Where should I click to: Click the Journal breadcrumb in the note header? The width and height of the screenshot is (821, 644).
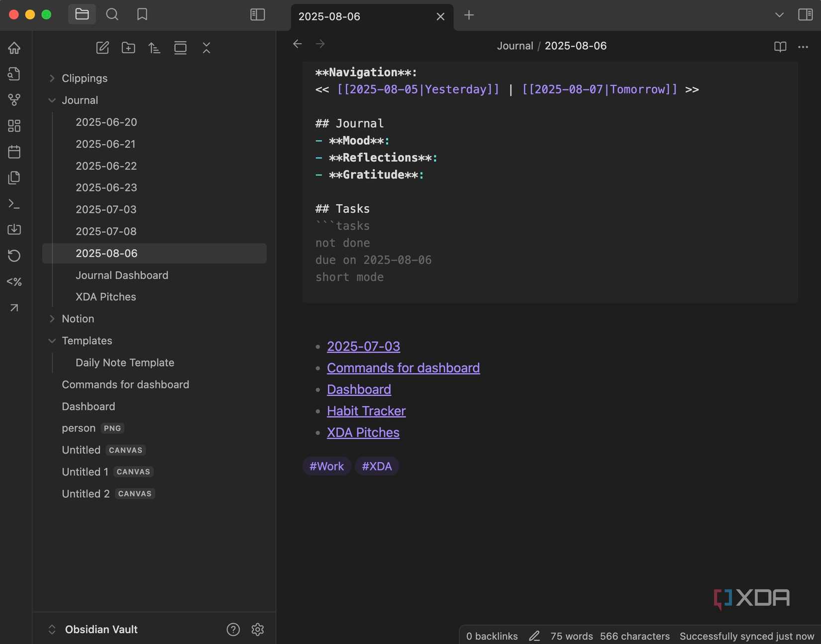click(515, 46)
